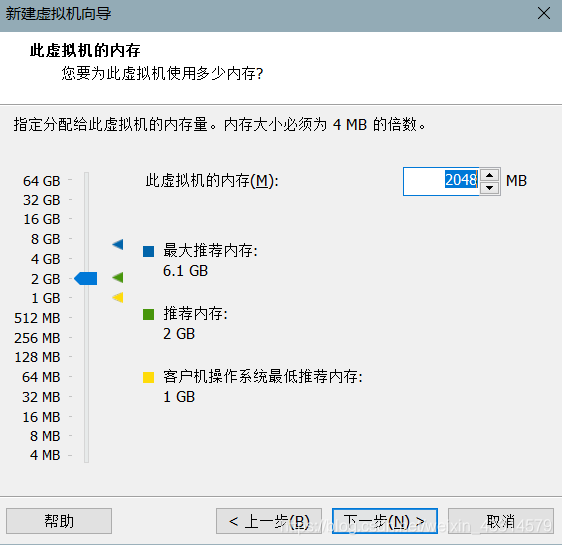Click the 此虚拟机的内存 heading

[x=85, y=50]
